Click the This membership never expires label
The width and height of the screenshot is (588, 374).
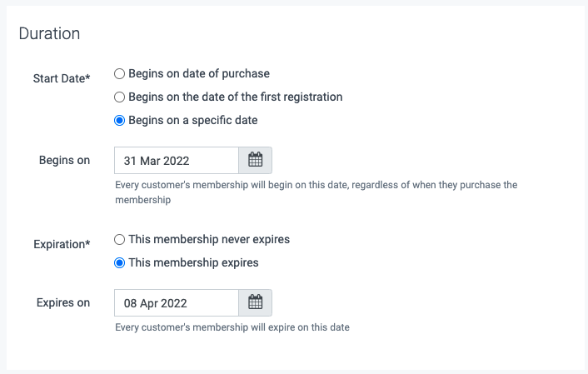(x=209, y=239)
